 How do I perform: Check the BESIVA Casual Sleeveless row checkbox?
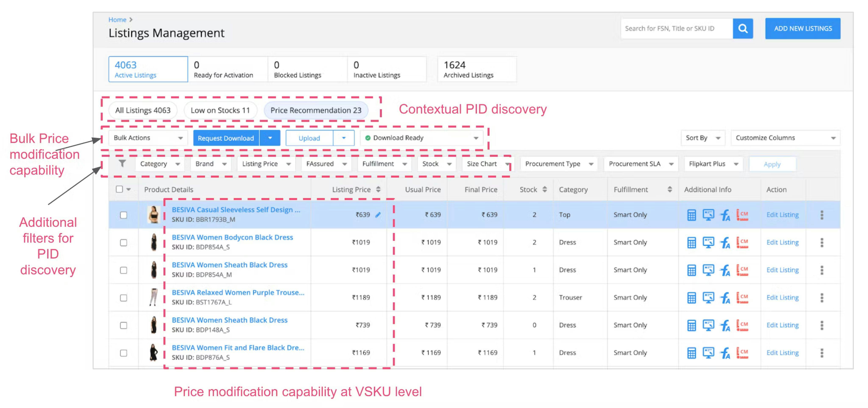124,215
